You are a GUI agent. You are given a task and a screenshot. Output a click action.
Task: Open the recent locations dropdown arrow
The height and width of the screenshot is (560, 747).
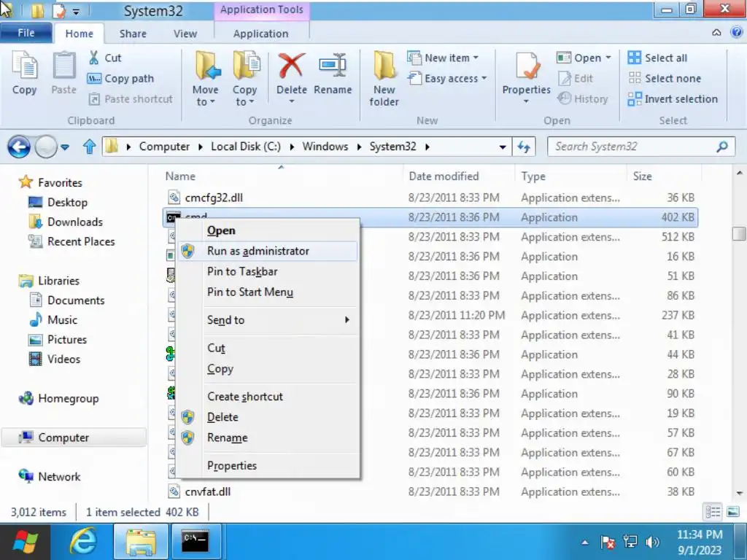(65, 147)
